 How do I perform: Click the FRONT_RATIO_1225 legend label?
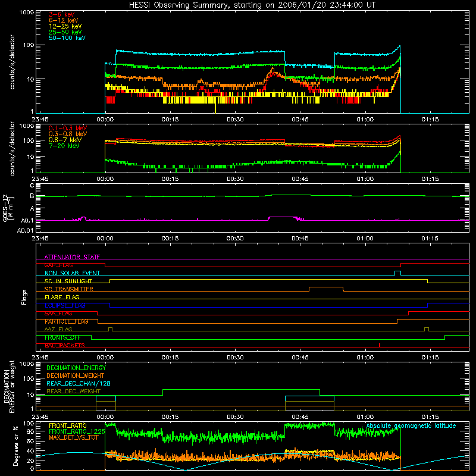77,431
